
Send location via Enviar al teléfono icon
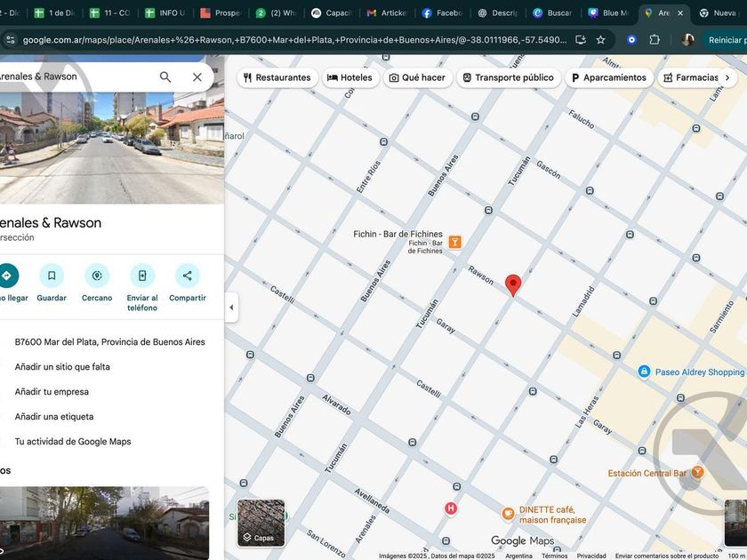142,276
